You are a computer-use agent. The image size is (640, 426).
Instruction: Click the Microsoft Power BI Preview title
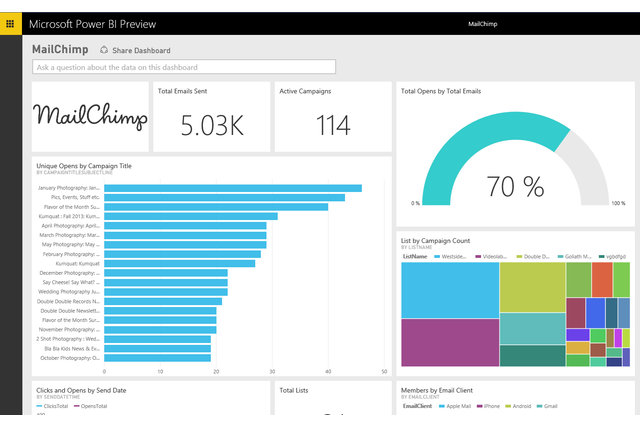[92, 24]
